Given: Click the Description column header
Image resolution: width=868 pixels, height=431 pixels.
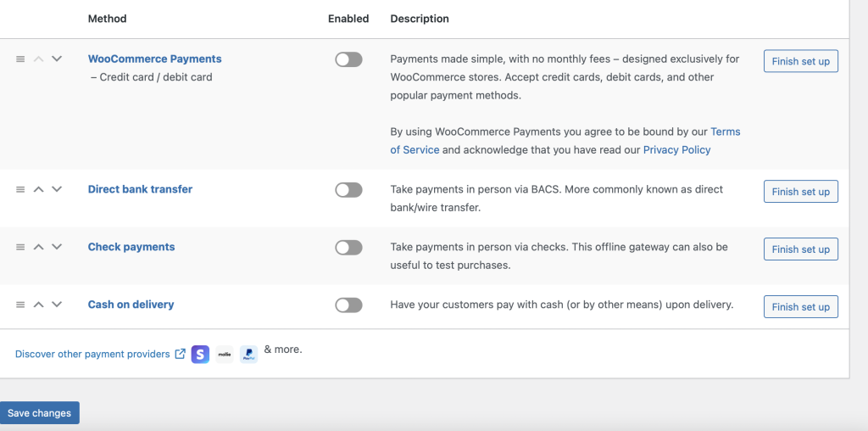Looking at the screenshot, I should (x=420, y=19).
